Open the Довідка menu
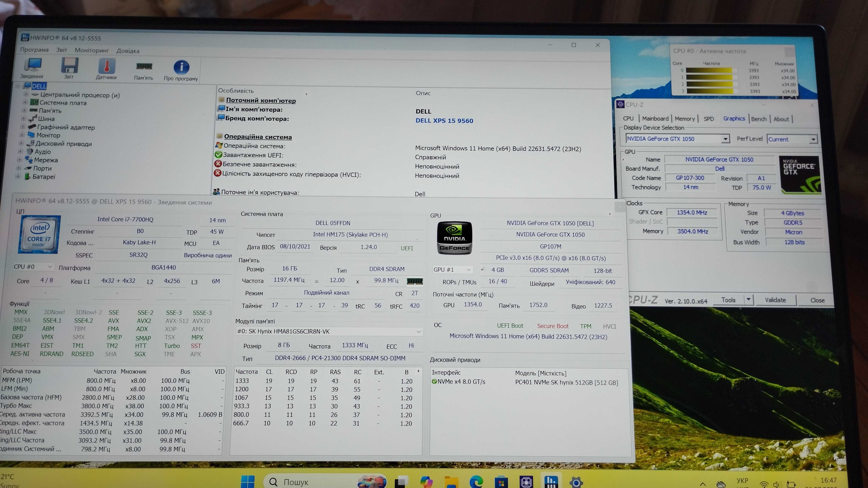 (x=128, y=51)
